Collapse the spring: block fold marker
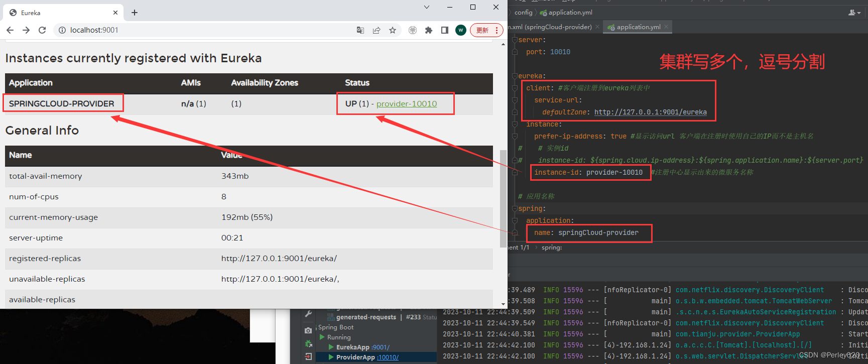The image size is (868, 364). click(515, 208)
